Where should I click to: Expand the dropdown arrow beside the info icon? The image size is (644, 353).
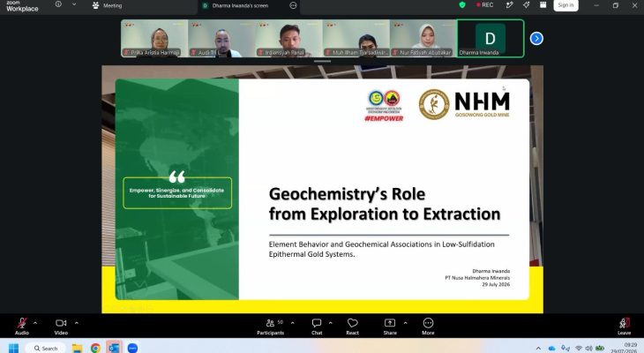(74, 4)
